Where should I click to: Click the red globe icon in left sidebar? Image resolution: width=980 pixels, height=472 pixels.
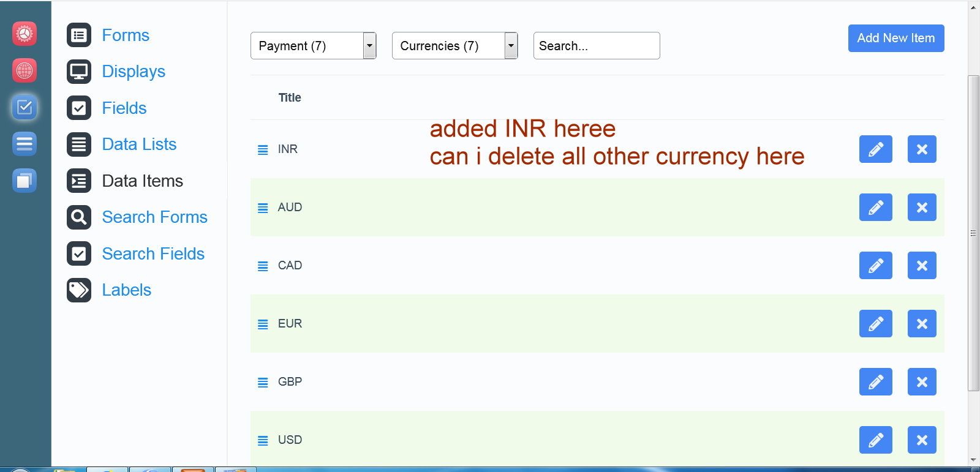[24, 70]
